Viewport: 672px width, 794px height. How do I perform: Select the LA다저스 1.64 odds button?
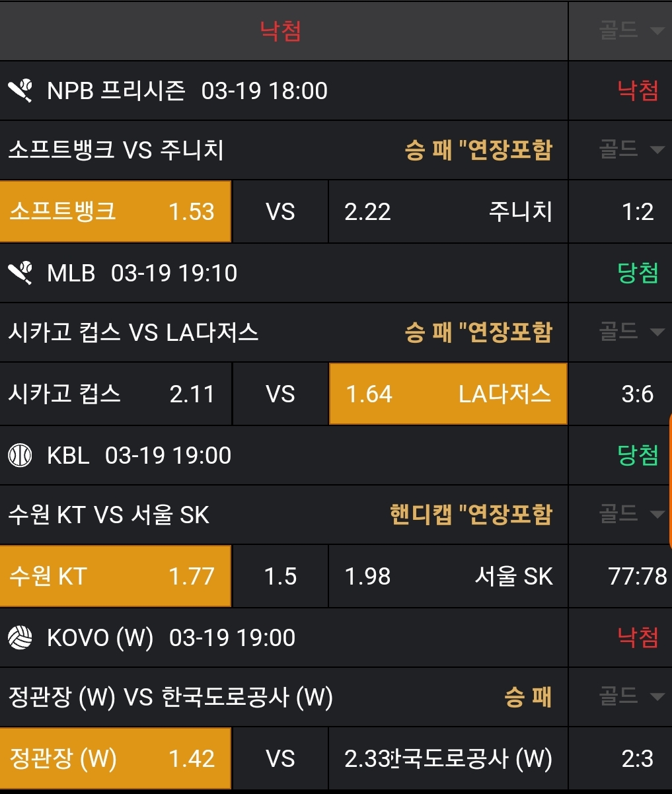point(448,394)
